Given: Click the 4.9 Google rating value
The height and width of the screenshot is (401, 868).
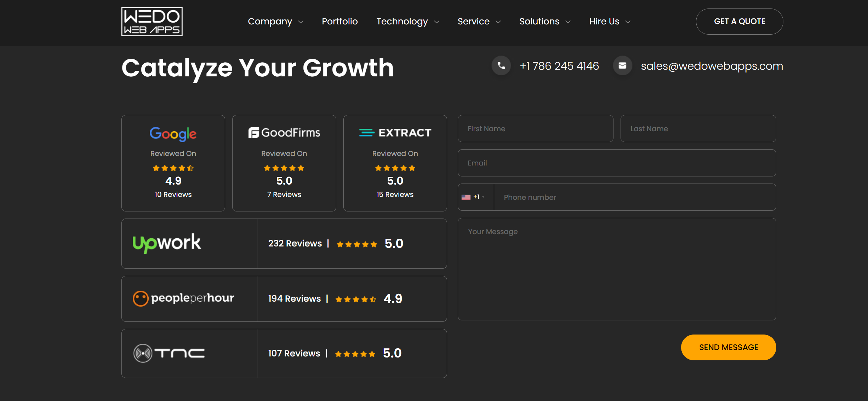Looking at the screenshot, I should pos(173,181).
